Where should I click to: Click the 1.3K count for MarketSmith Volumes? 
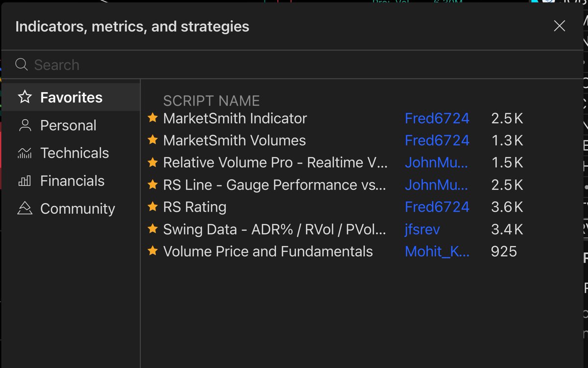coord(507,140)
